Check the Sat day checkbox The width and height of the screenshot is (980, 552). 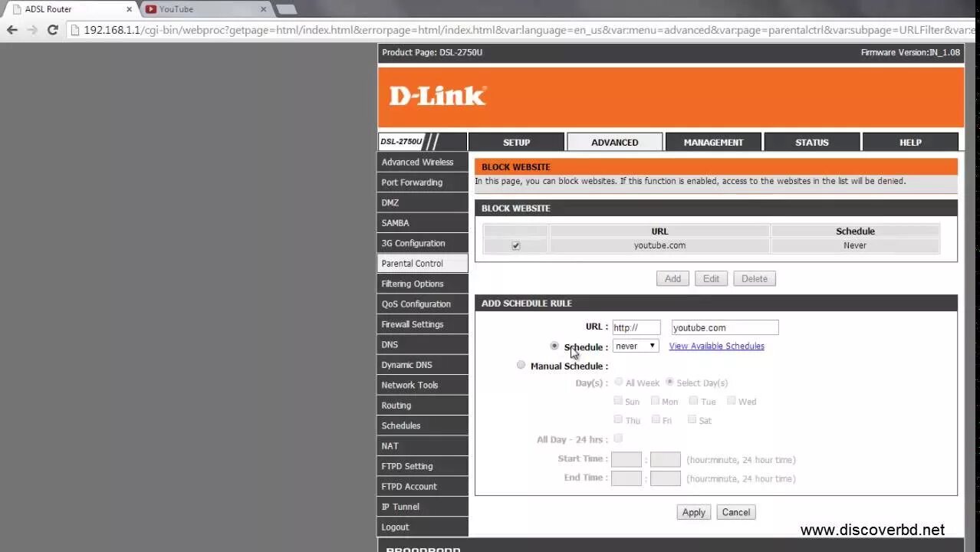(692, 419)
